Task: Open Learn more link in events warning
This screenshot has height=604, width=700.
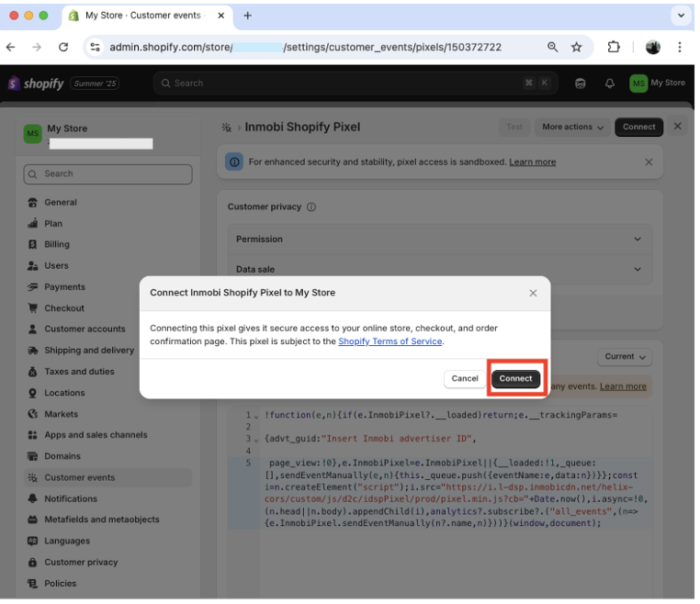Action: pyautogui.click(x=623, y=386)
